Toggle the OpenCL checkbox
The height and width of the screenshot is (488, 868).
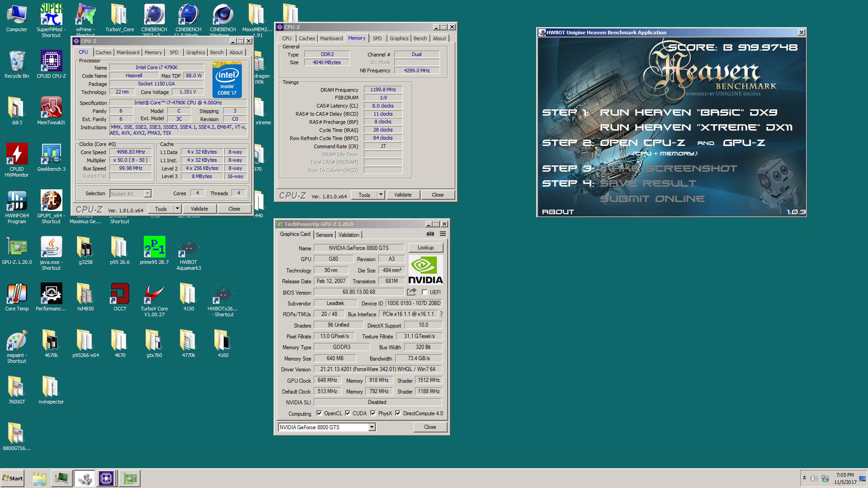pyautogui.click(x=319, y=413)
